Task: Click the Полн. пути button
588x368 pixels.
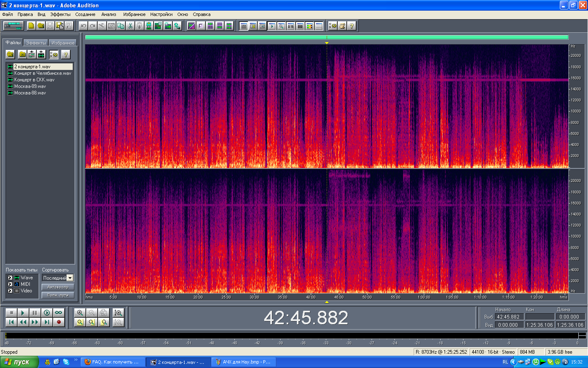Action: pos(58,295)
